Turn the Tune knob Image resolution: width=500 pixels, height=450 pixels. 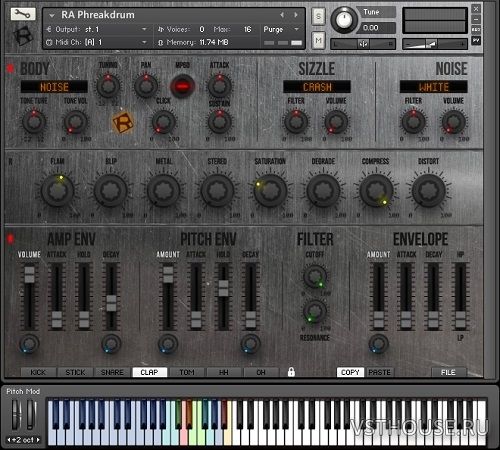(344, 19)
